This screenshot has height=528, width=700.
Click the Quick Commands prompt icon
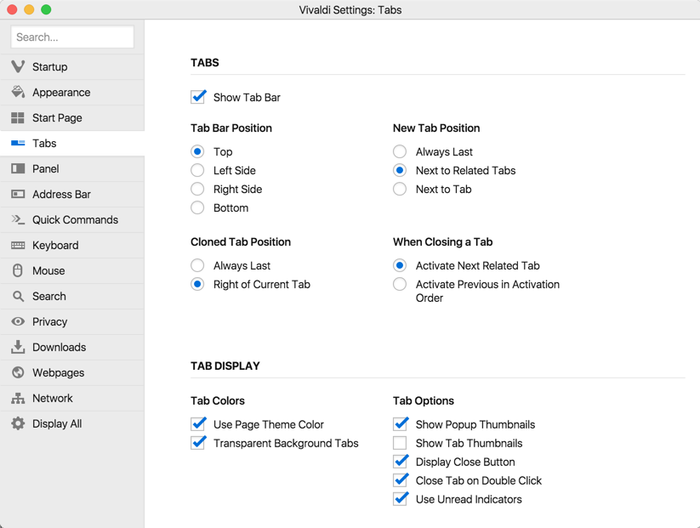18,220
